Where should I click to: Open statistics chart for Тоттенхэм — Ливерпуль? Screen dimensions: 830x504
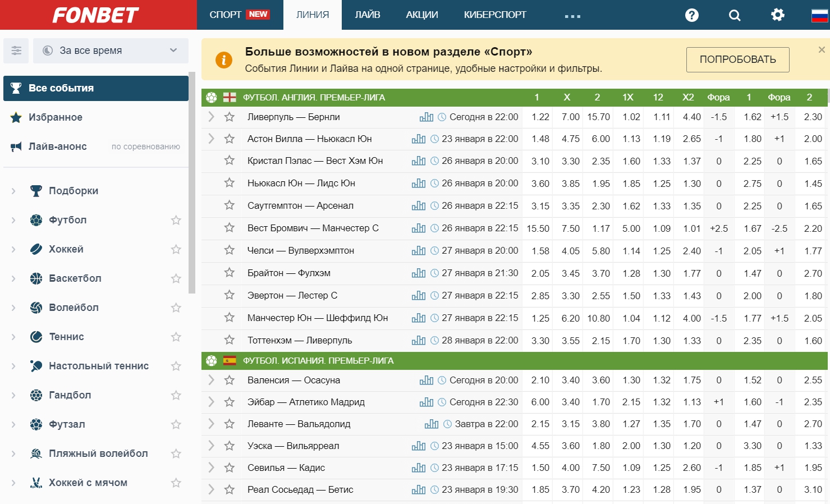[x=419, y=341]
